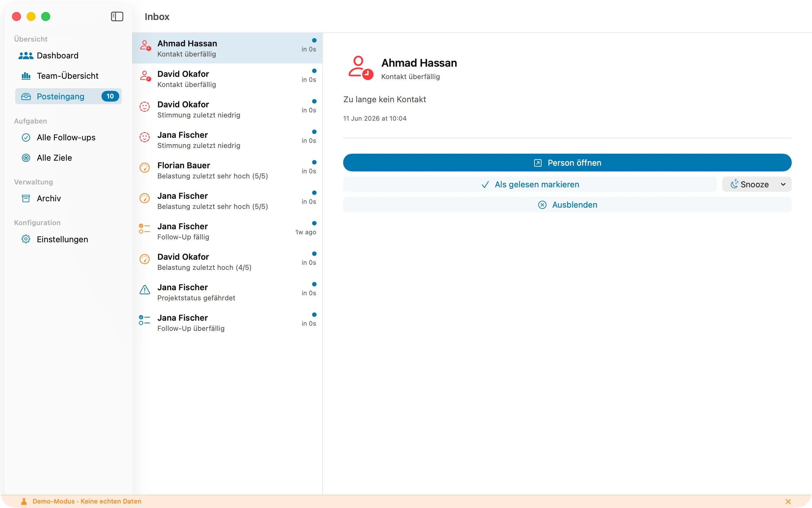
Task: Click orange checklist icon on Follow-Up fällig row
Action: (x=145, y=229)
